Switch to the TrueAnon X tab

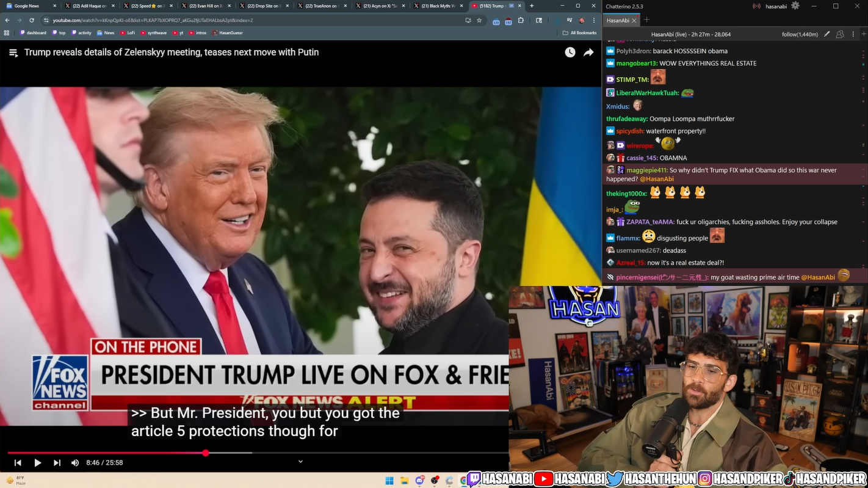click(x=322, y=6)
